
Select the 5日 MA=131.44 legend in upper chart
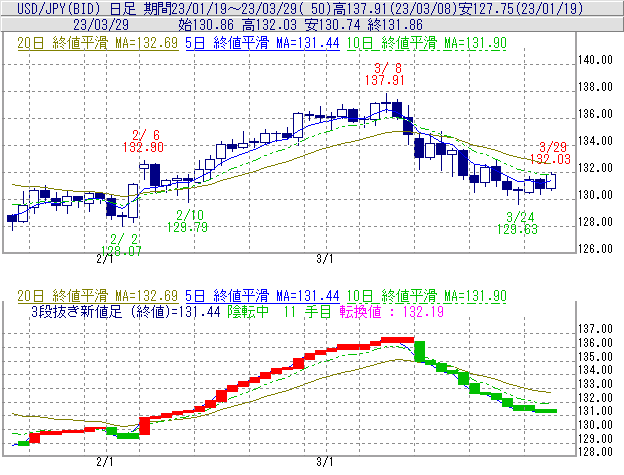coord(262,43)
